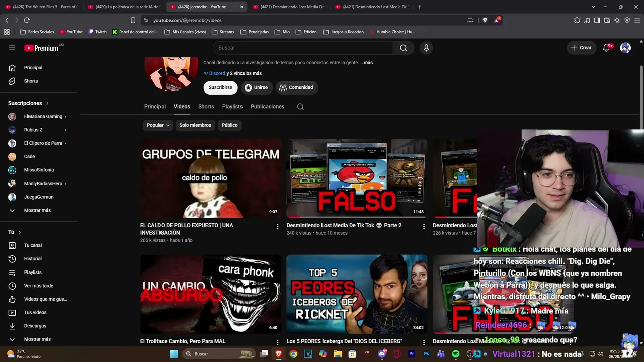Search within the channel using magnifier

[300, 107]
